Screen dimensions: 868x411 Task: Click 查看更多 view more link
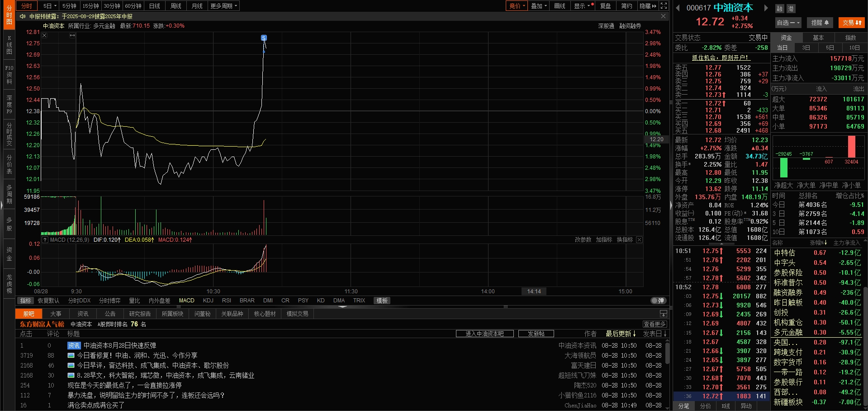point(655,324)
